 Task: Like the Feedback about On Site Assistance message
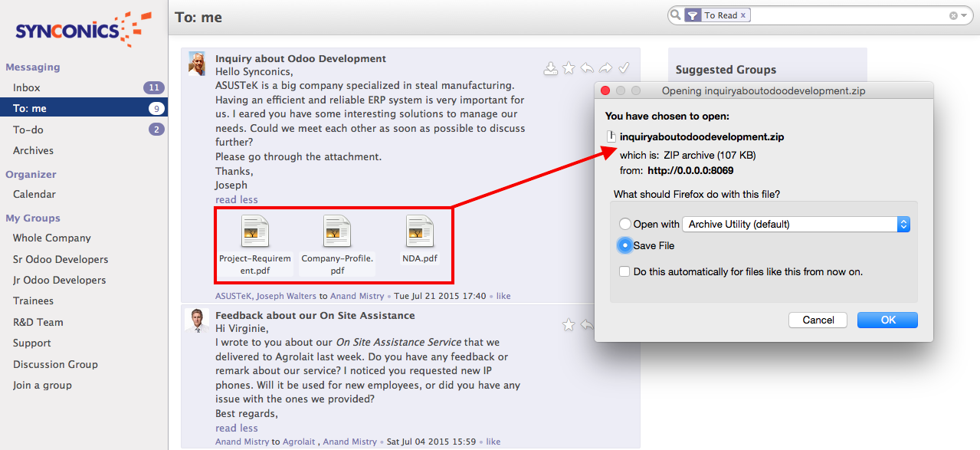click(x=493, y=442)
